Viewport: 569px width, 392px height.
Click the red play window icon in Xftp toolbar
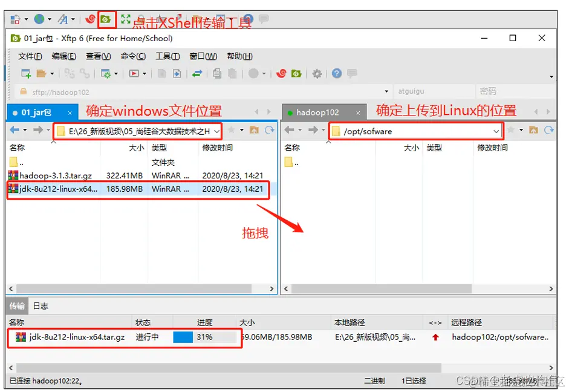134,74
